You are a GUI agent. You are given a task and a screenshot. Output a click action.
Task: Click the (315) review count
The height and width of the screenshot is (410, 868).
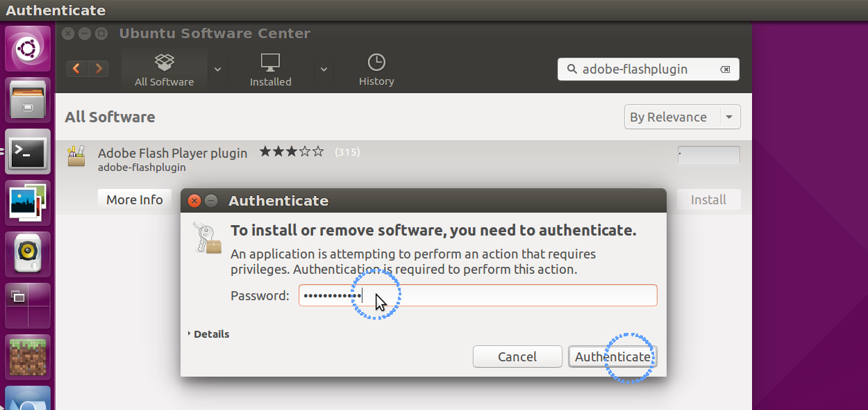[x=347, y=151]
